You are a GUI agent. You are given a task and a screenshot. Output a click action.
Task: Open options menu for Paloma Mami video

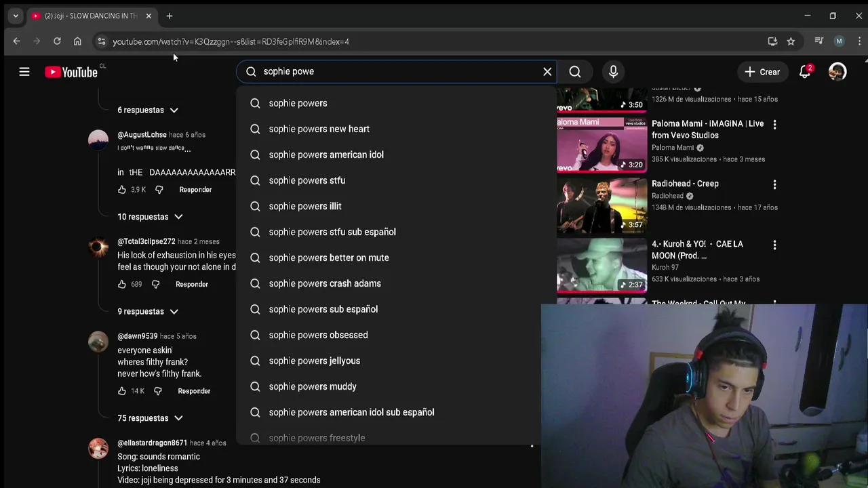tap(774, 125)
